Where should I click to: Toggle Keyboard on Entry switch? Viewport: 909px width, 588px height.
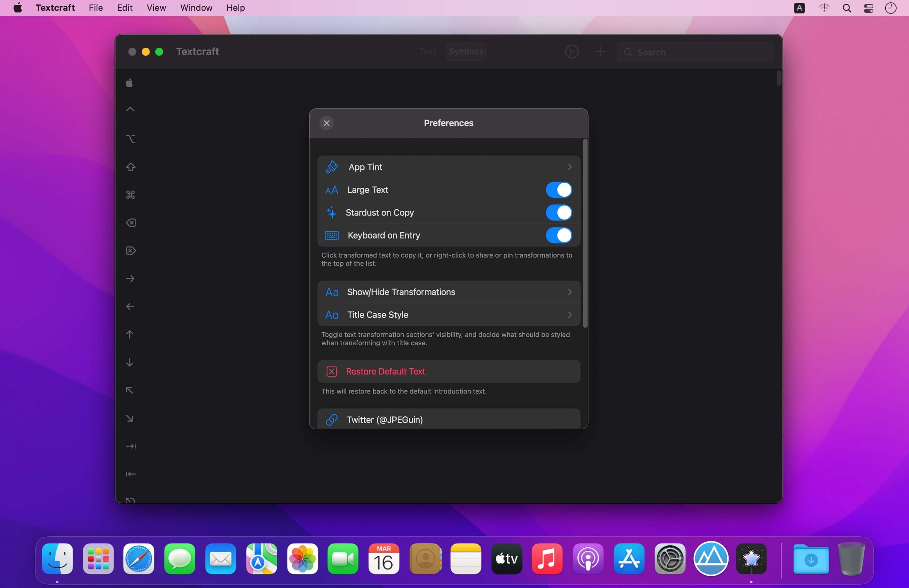559,235
